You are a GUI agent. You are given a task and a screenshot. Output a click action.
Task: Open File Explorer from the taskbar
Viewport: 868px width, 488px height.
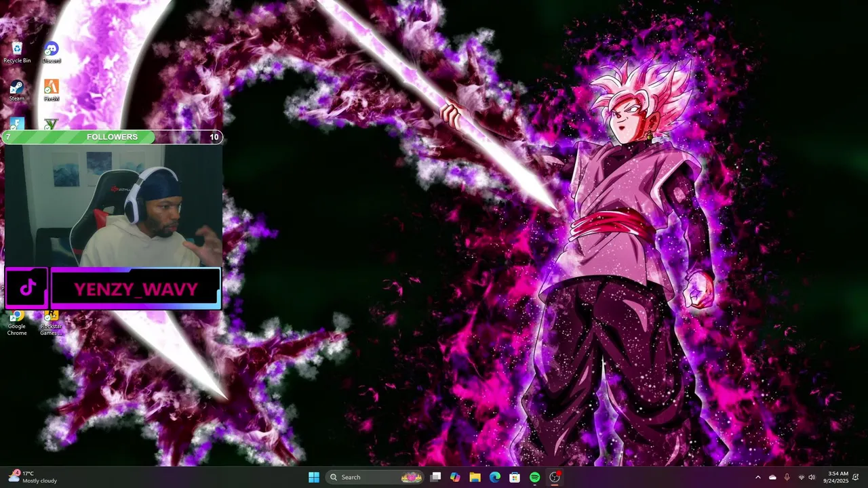coord(475,477)
